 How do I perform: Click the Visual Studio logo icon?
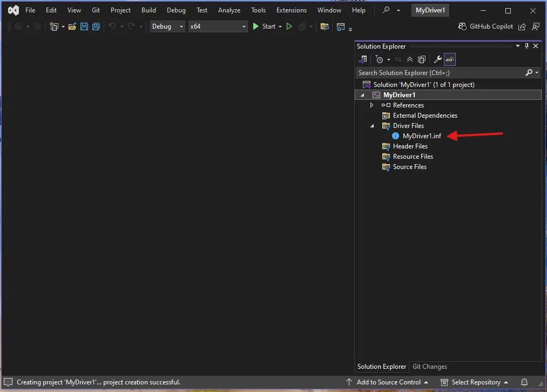[13, 10]
